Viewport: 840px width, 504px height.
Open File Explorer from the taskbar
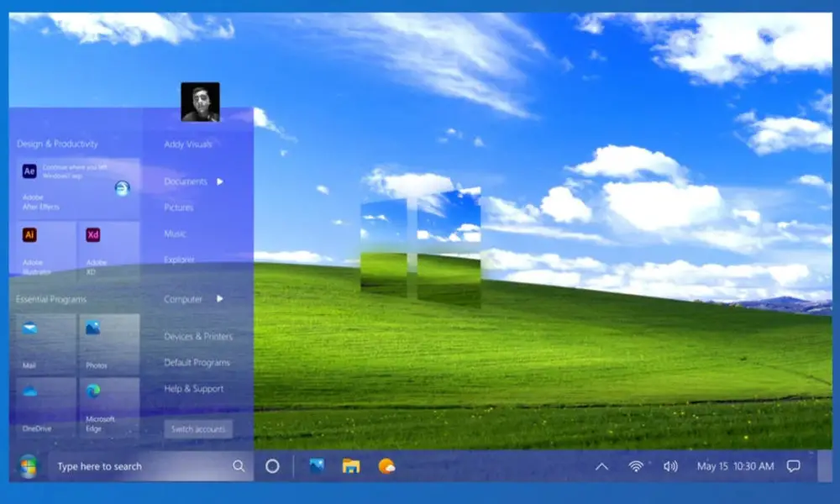[x=351, y=466]
